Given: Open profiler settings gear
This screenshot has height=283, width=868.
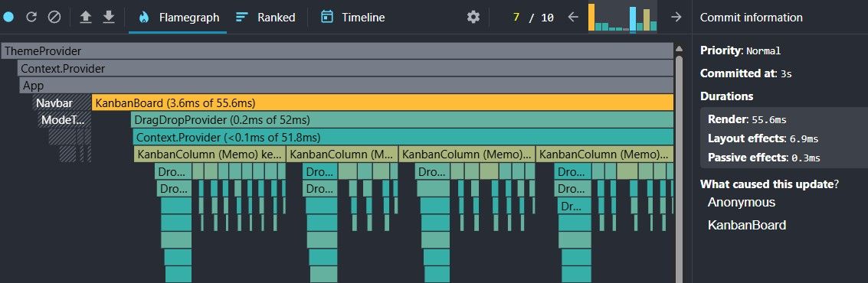Looking at the screenshot, I should (x=473, y=17).
